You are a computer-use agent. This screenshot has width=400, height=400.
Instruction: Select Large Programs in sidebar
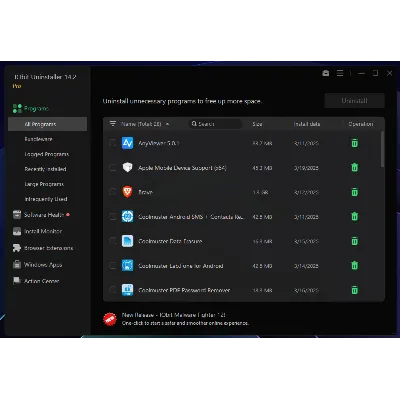(44, 184)
